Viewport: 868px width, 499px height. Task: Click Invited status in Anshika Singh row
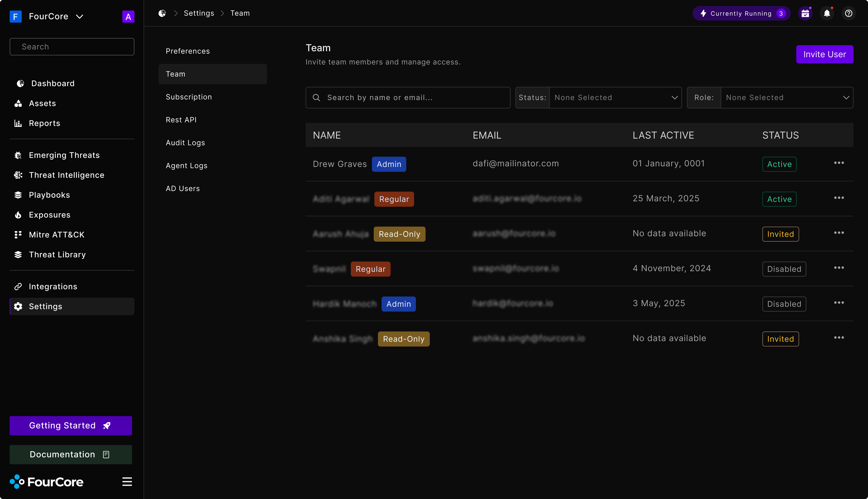point(780,339)
